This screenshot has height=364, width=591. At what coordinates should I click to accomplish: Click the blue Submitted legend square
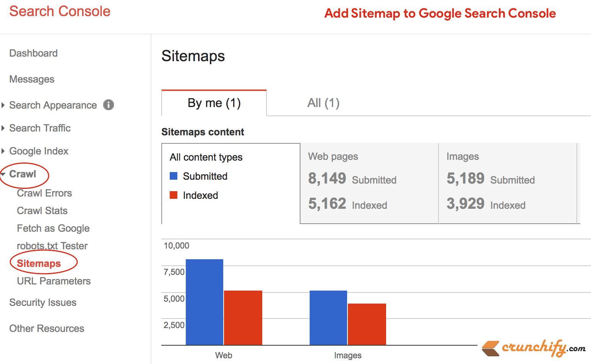[x=174, y=176]
